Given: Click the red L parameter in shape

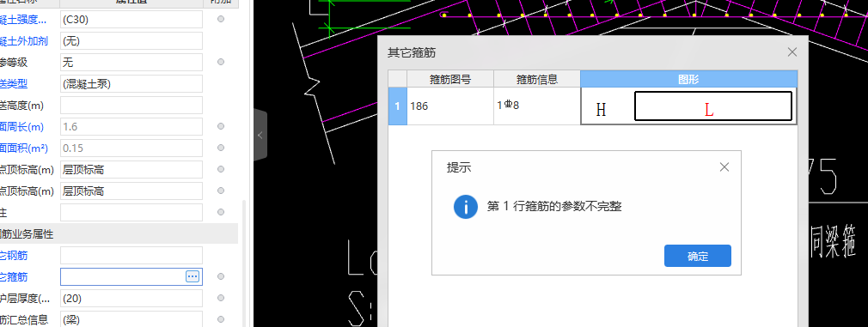Looking at the screenshot, I should coord(709,110).
